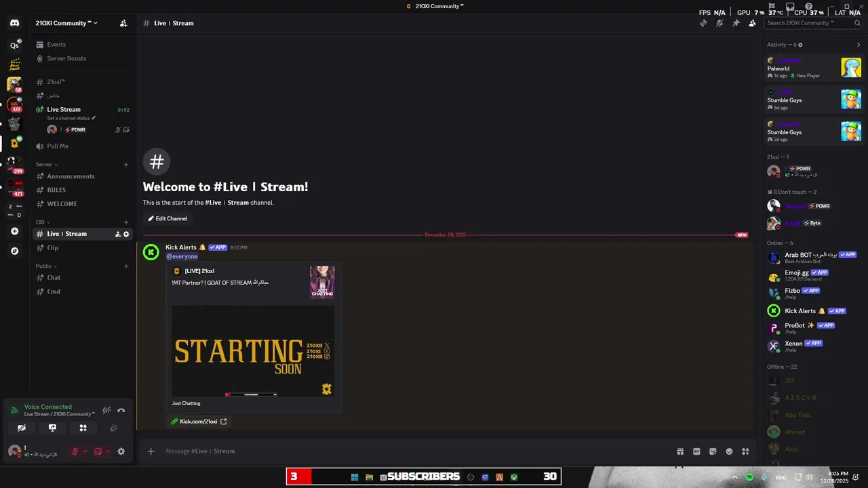Image resolution: width=868 pixels, height=488 pixels.
Task: Collapse the Public category
Action: (46, 266)
